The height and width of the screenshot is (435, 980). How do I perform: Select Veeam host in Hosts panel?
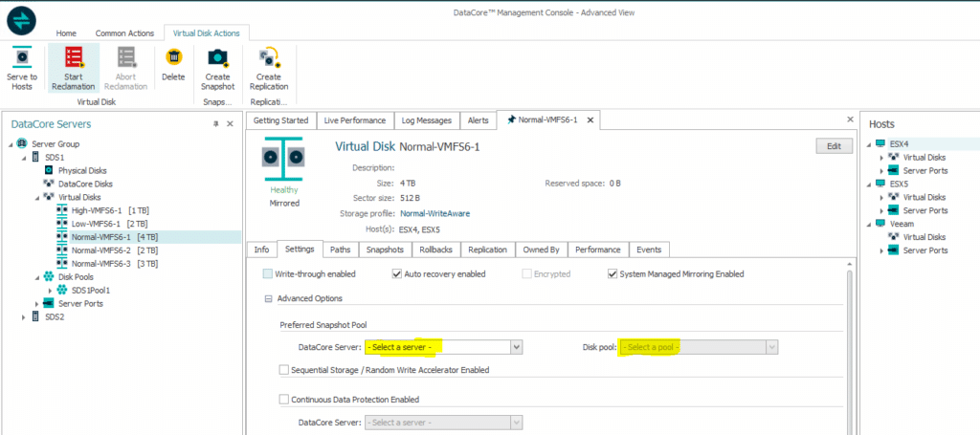point(902,224)
